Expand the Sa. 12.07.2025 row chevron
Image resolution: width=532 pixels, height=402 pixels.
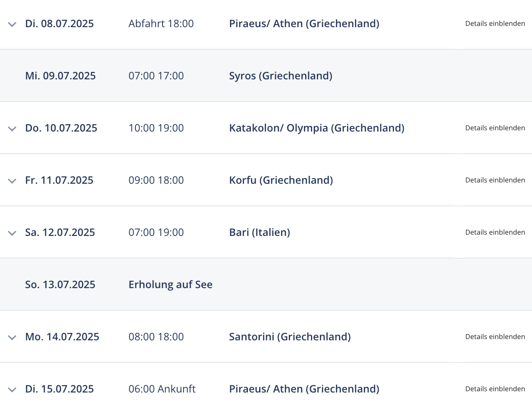point(12,233)
